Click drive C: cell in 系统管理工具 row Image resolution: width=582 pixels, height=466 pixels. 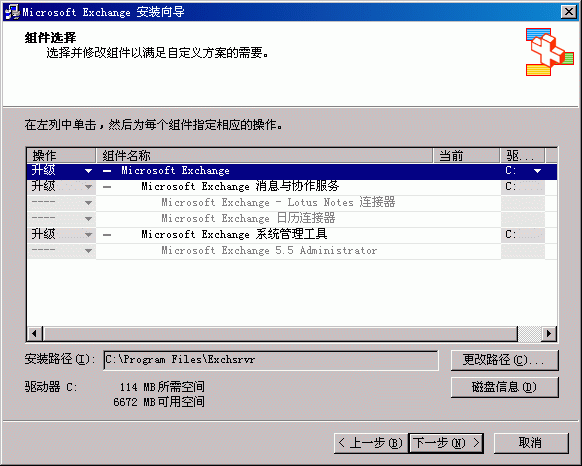click(523, 235)
